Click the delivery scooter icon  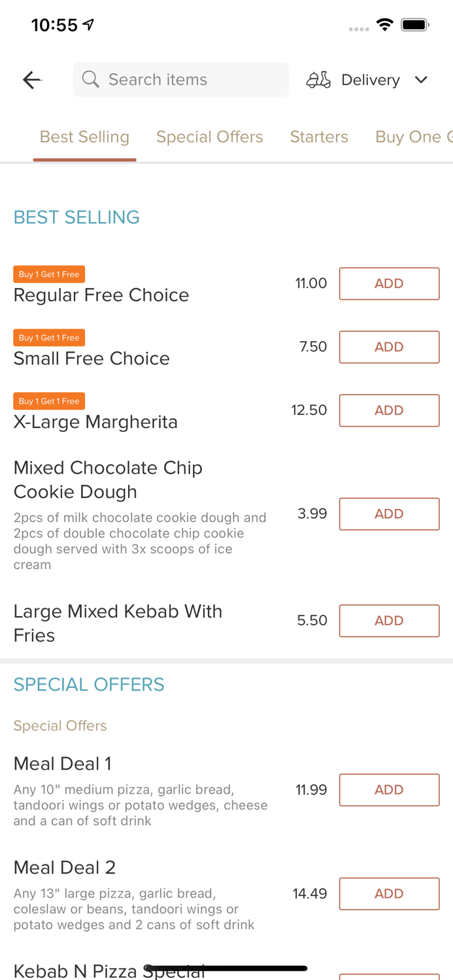[318, 80]
